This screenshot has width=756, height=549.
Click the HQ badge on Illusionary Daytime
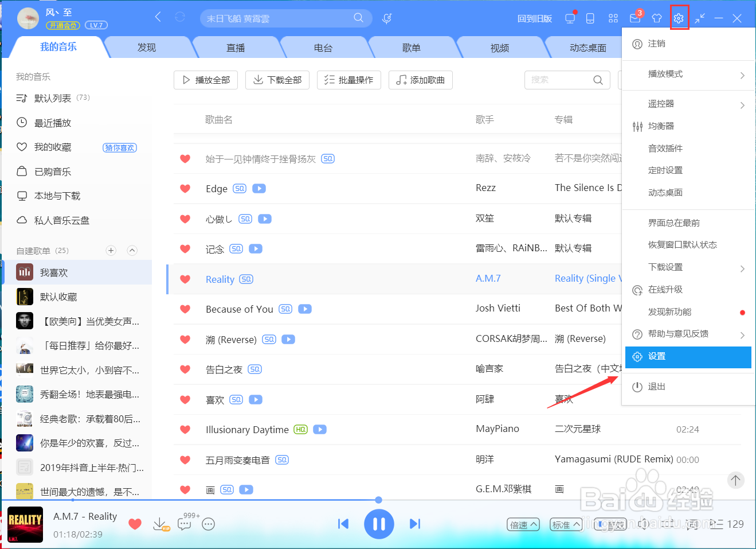(301, 429)
